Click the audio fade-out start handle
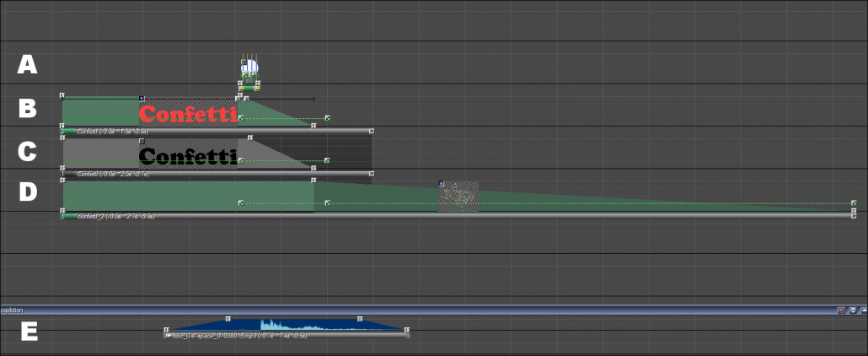The width and height of the screenshot is (868, 356). (x=360, y=319)
